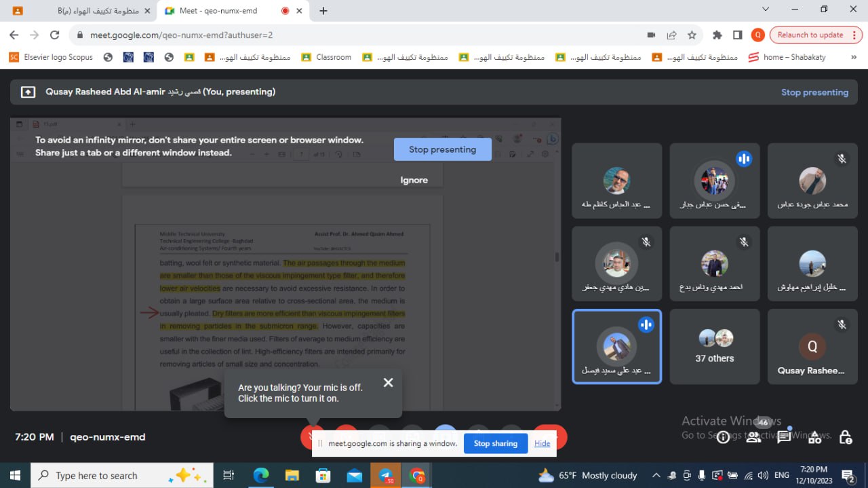Go back using Chrome's back arrow
868x488 pixels.
click(x=14, y=35)
